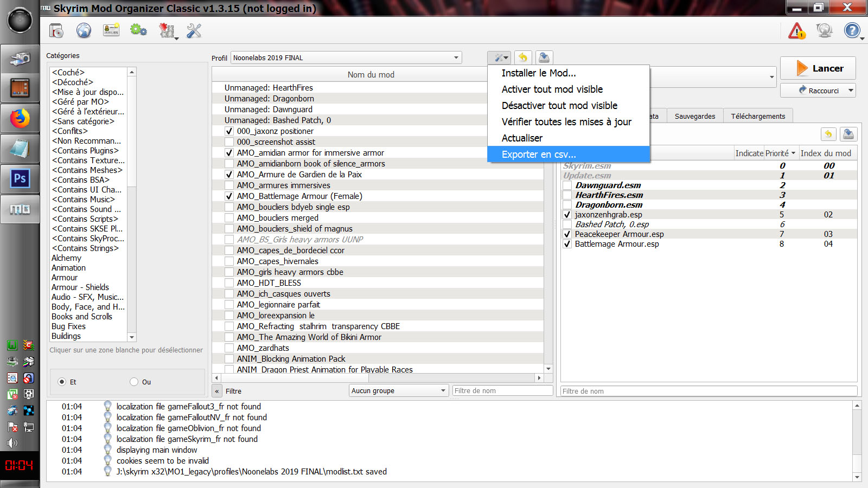
Task: Enable AMO_armures immersives checkbox
Action: [x=229, y=185]
